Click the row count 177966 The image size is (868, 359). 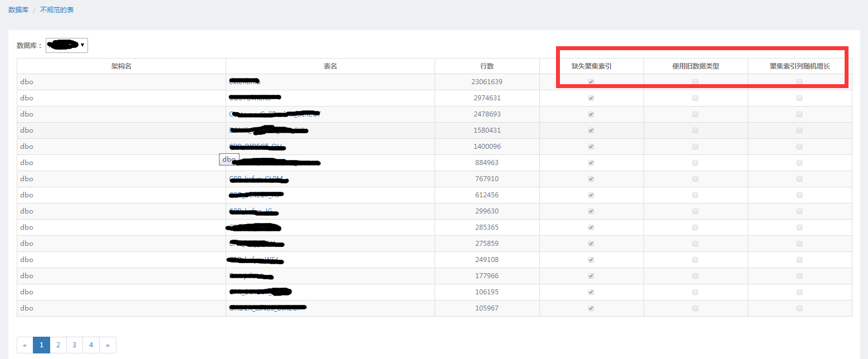pyautogui.click(x=487, y=276)
